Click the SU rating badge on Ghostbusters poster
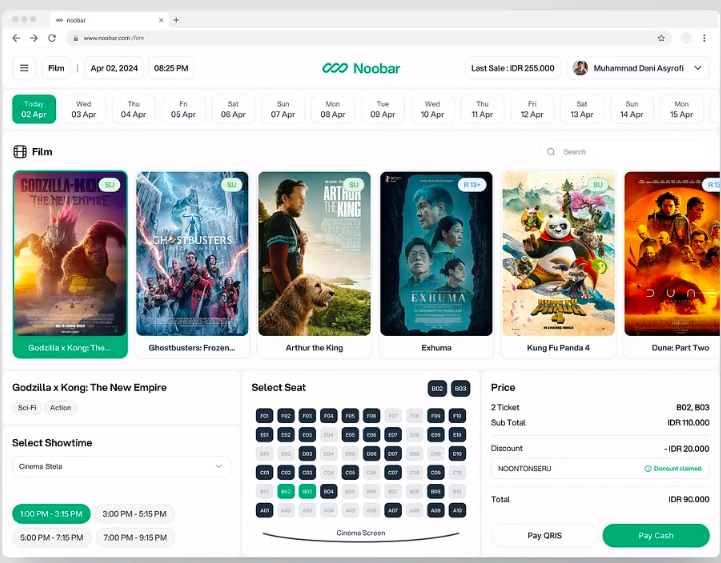The image size is (721, 563). tap(231, 185)
